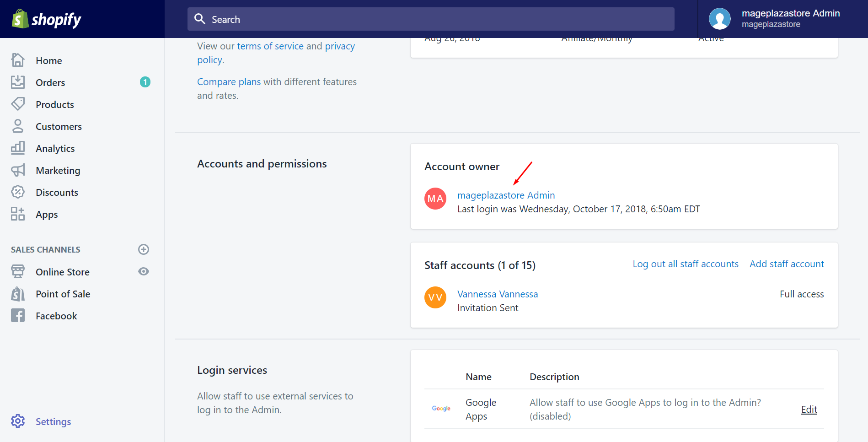Screen dimensions: 868x442
Task: Open Home in the sidebar
Action: click(x=49, y=60)
